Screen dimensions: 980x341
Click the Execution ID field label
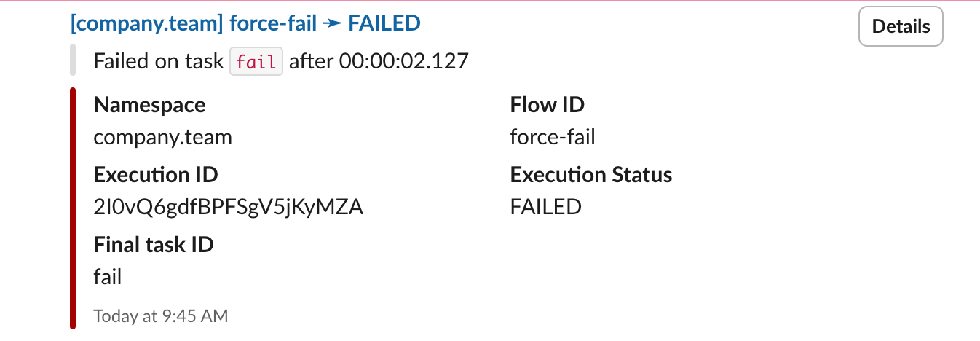(x=156, y=175)
